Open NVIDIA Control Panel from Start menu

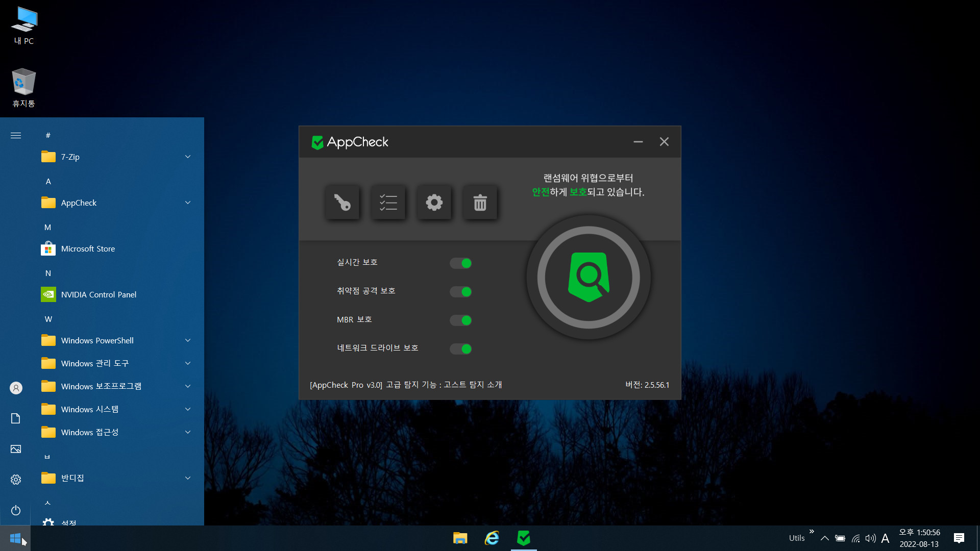pos(117,294)
